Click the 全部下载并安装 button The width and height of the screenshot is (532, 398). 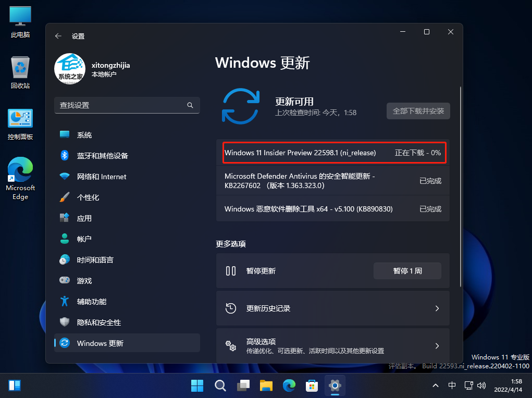(x=418, y=111)
